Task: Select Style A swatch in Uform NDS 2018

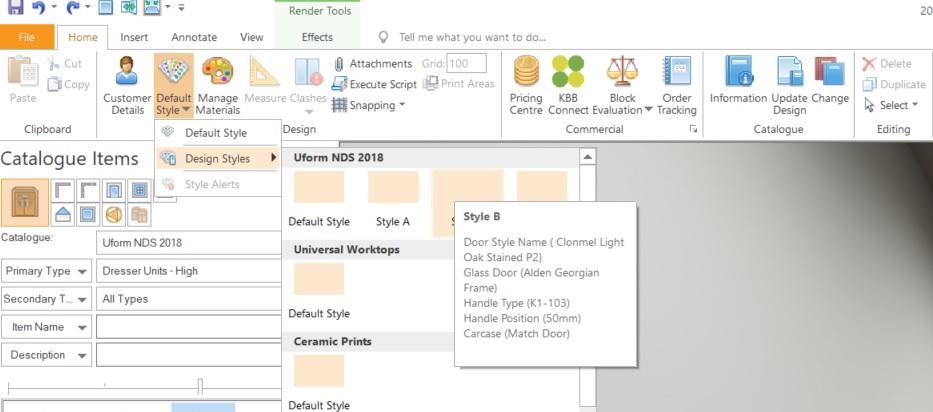Action: coord(393,199)
